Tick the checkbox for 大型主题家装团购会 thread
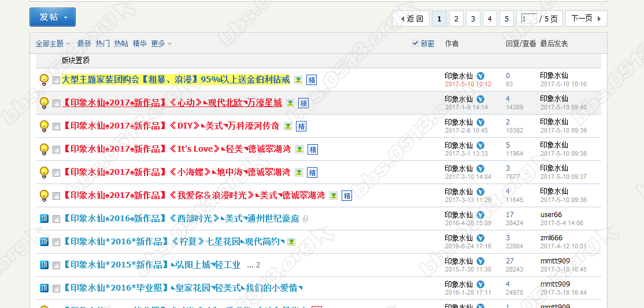Viewport: 644px width, 308px height. coord(56,80)
